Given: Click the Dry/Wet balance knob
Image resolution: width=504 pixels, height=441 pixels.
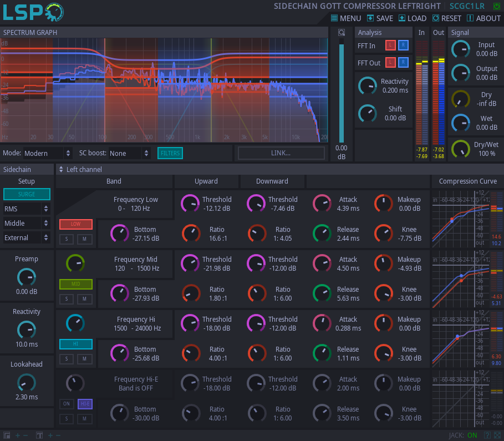Looking at the screenshot, I should point(461,149).
